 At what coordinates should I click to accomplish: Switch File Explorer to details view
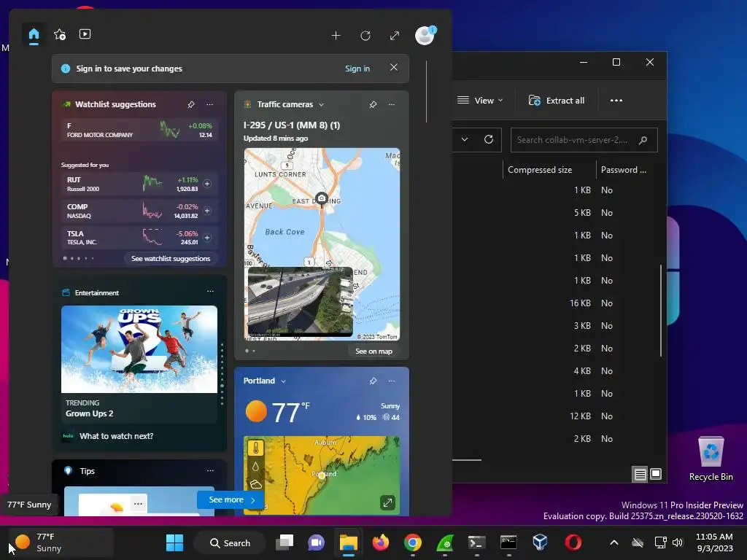pyautogui.click(x=640, y=474)
